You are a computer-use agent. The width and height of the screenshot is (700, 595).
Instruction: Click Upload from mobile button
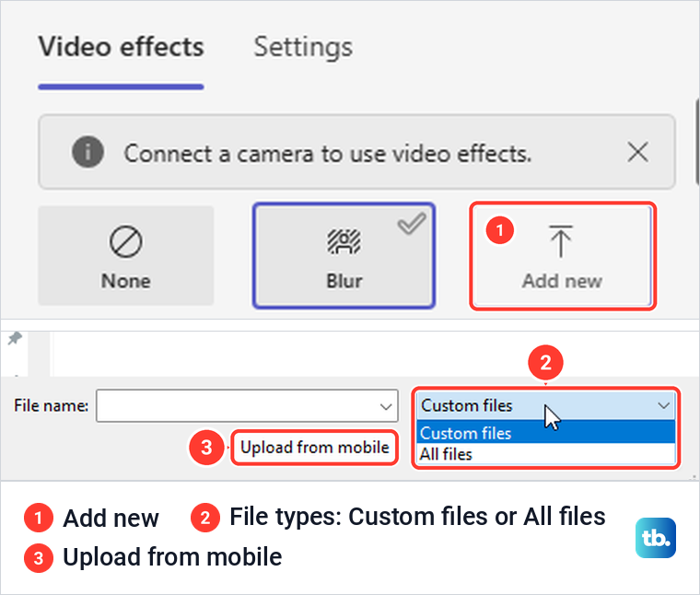pos(315,448)
